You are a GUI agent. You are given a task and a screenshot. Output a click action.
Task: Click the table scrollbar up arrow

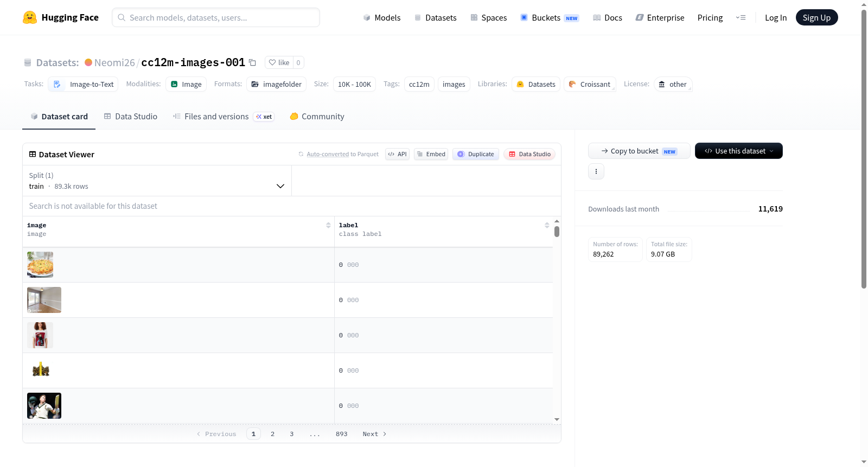[557, 221]
